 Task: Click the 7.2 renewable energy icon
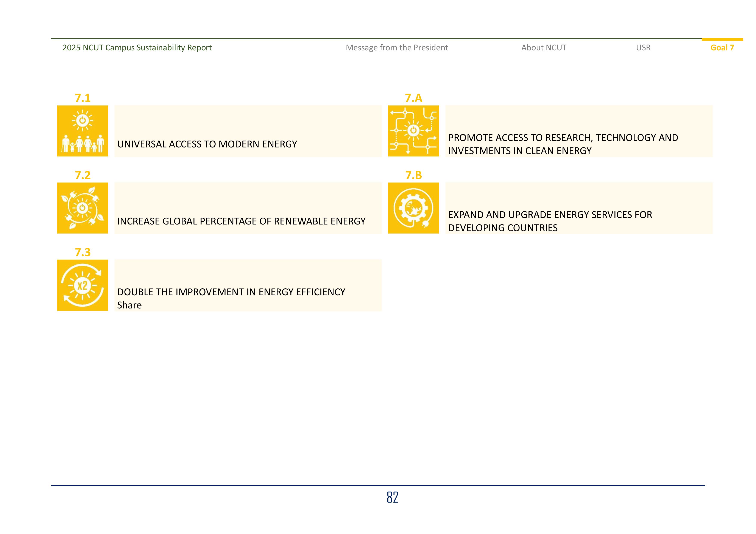tap(82, 208)
